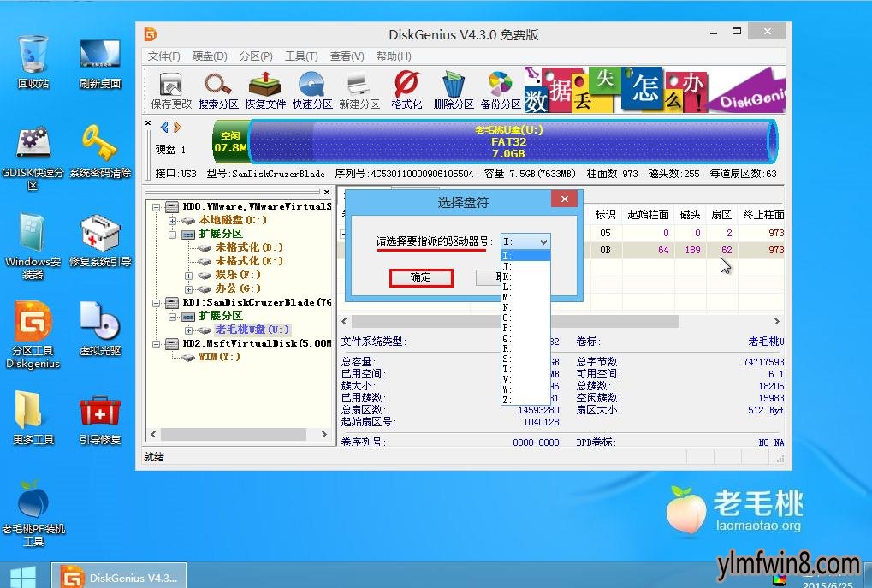Click the 保存更改 toolbar icon

point(171,91)
